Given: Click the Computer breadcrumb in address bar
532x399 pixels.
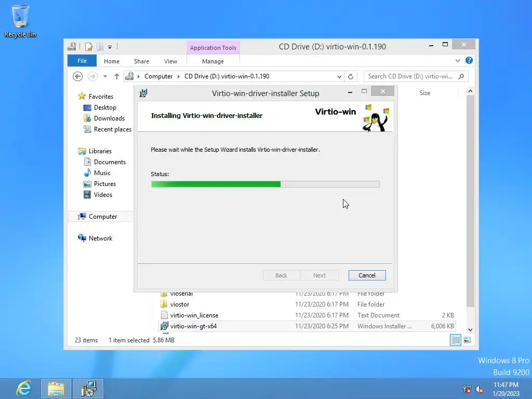Looking at the screenshot, I should tap(158, 76).
